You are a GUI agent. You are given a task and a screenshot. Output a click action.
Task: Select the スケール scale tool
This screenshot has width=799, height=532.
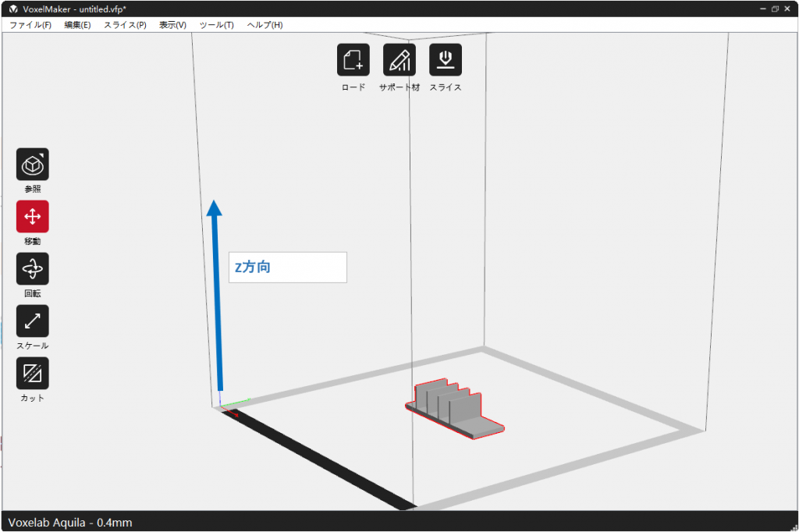click(33, 321)
